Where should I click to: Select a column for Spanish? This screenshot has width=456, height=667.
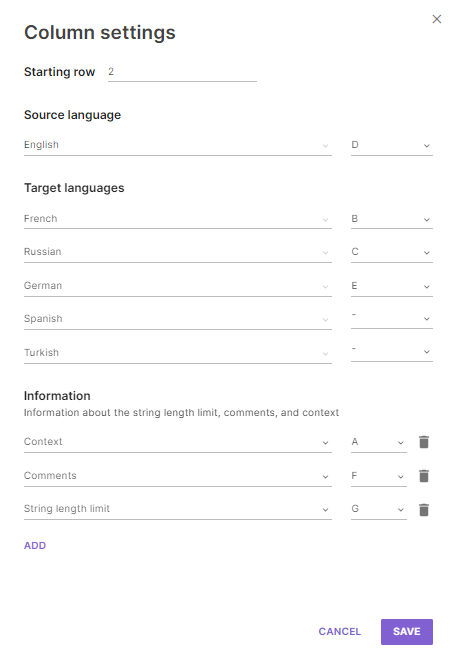point(391,318)
